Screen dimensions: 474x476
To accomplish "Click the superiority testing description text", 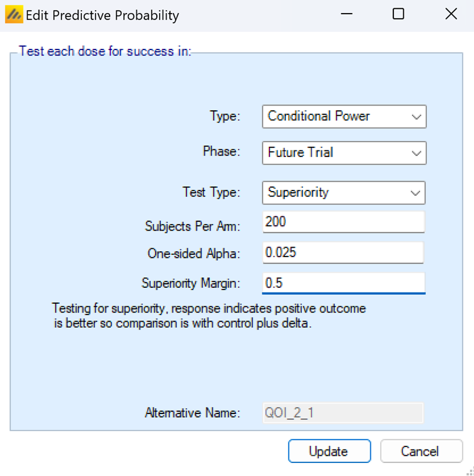I will pyautogui.click(x=209, y=316).
